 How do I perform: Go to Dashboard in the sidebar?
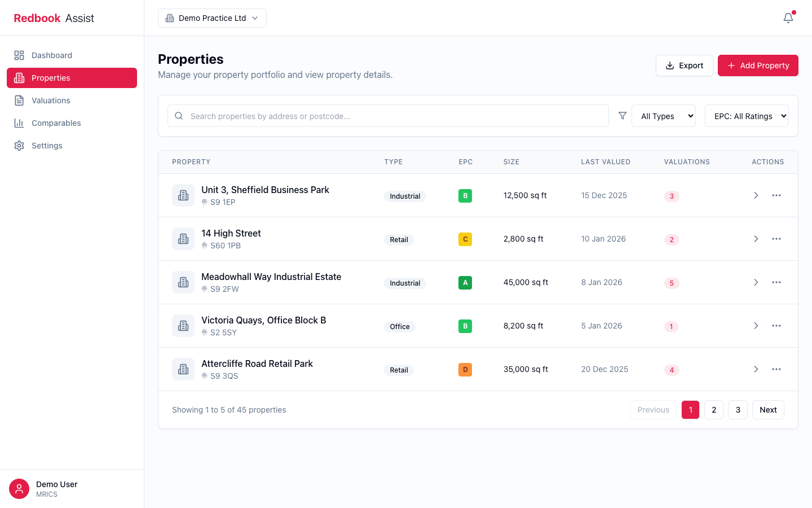pyautogui.click(x=52, y=55)
